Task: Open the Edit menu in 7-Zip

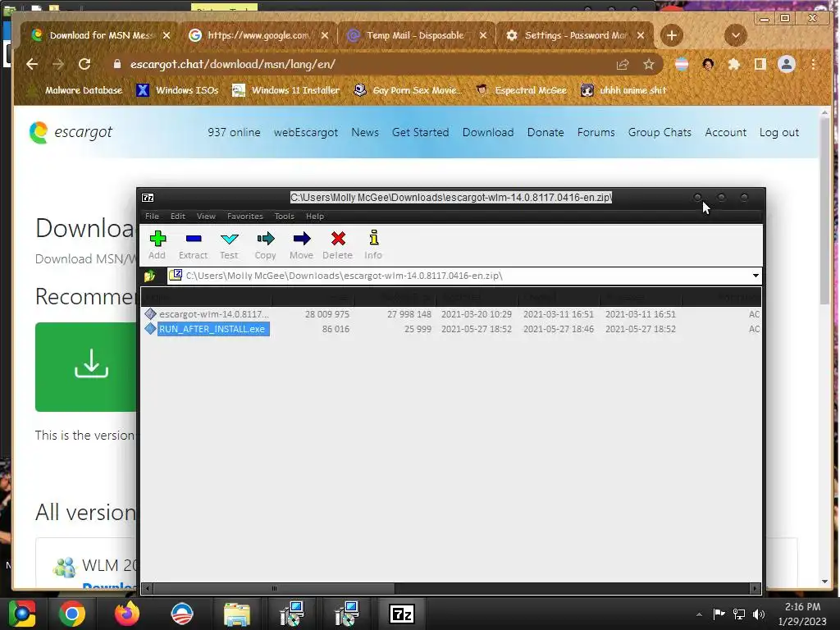Action: tap(178, 217)
